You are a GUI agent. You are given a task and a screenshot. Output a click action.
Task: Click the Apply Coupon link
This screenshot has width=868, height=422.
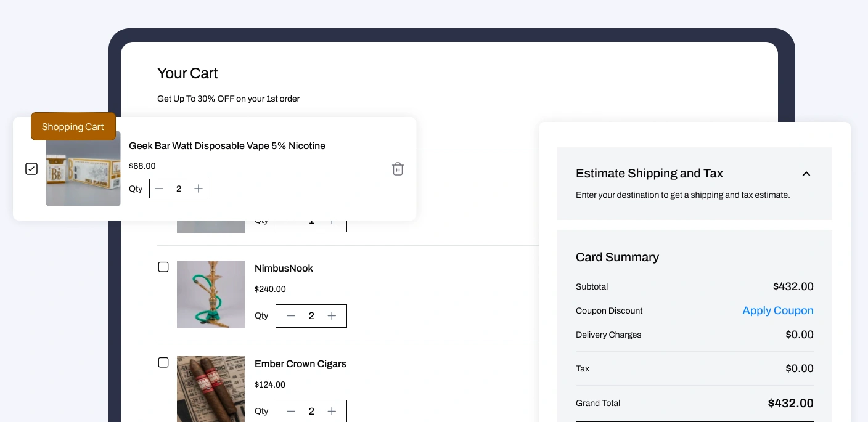777,310
